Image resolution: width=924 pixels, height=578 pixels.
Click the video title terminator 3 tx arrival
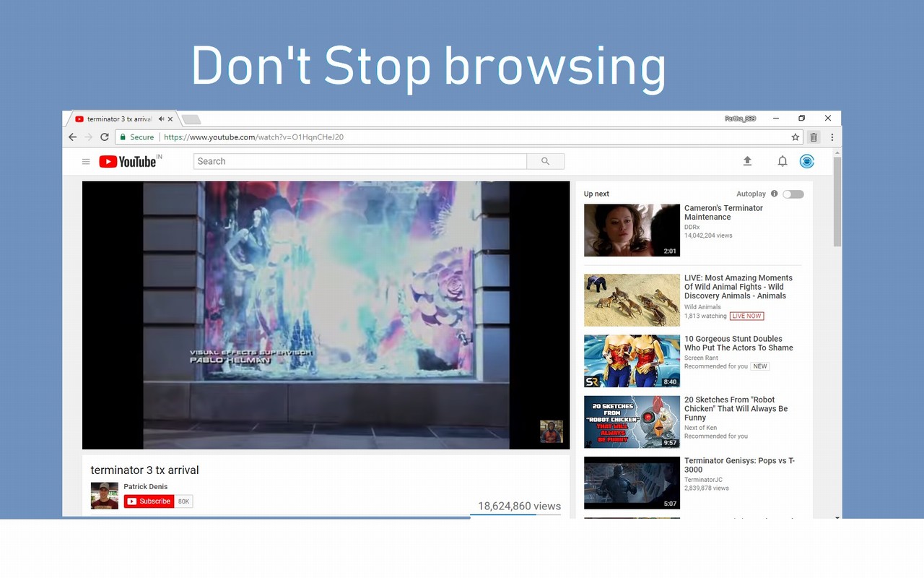144,470
